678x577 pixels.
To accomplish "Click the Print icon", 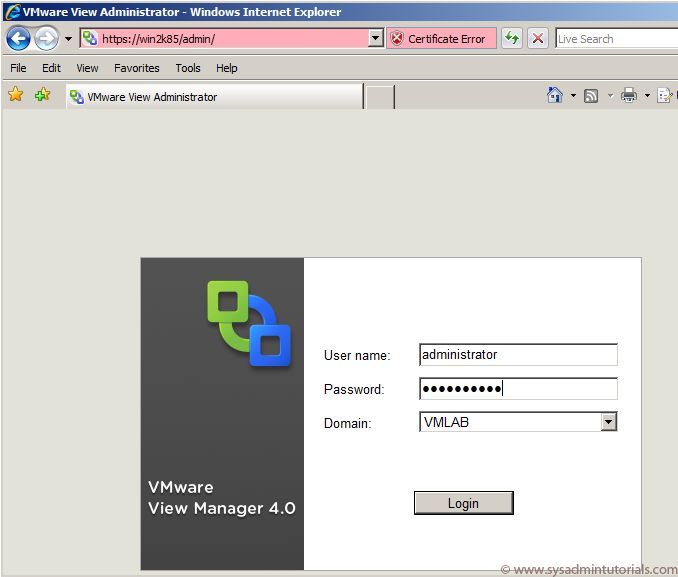I will 629,95.
